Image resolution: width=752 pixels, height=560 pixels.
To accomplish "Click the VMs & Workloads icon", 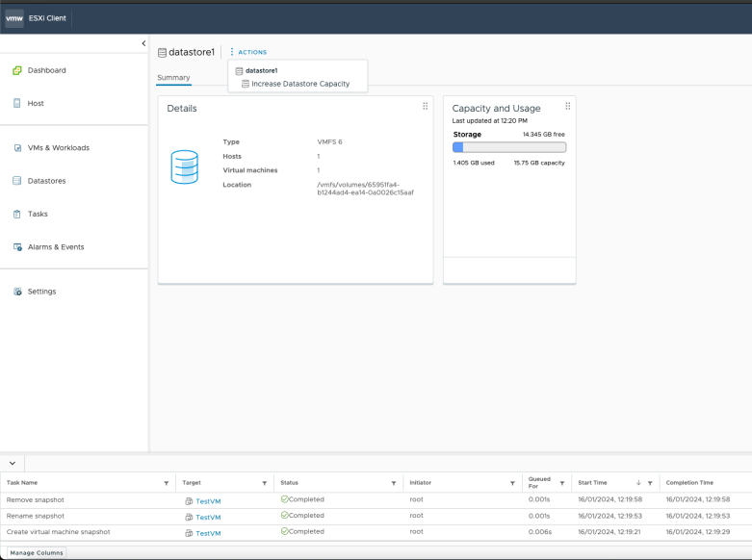I will (17, 147).
